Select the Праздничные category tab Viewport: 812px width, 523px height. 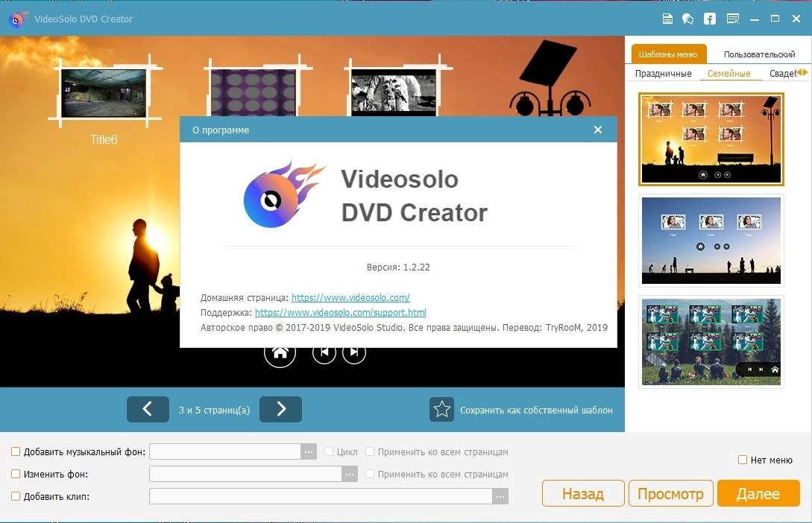(663, 74)
